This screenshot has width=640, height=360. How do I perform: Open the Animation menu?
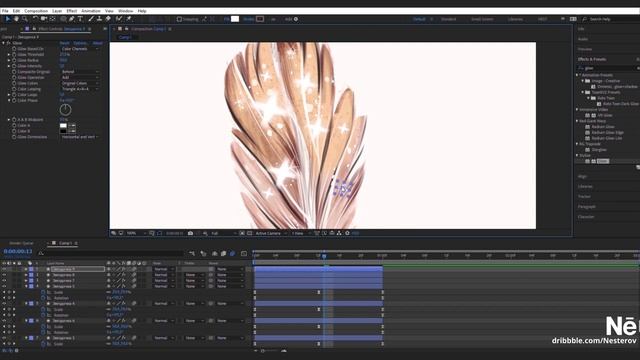click(x=91, y=11)
